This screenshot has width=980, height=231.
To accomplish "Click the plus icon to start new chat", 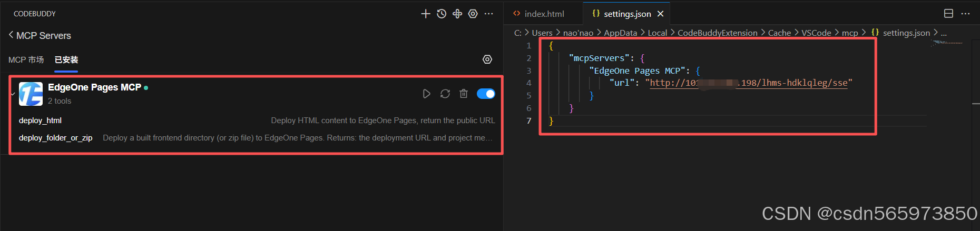I will pyautogui.click(x=426, y=14).
